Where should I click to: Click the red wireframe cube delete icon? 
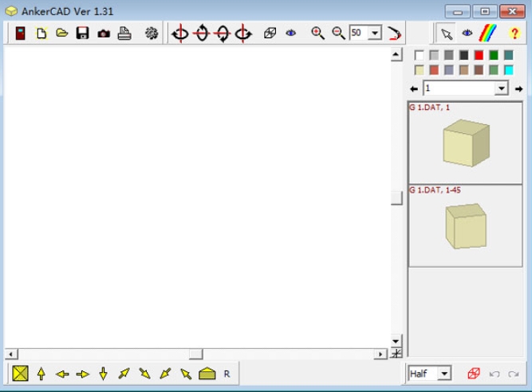(x=474, y=374)
